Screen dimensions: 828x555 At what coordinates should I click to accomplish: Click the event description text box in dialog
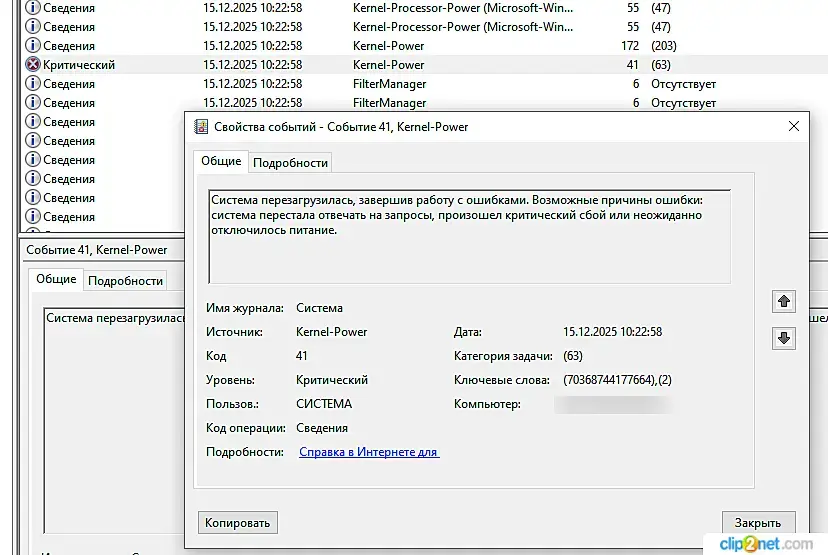pyautogui.click(x=469, y=237)
